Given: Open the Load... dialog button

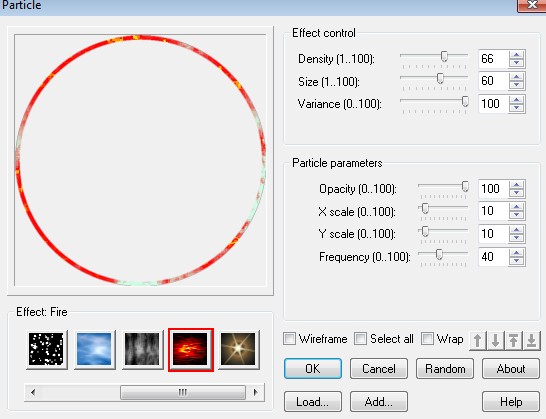Looking at the screenshot, I should pyautogui.click(x=313, y=402).
